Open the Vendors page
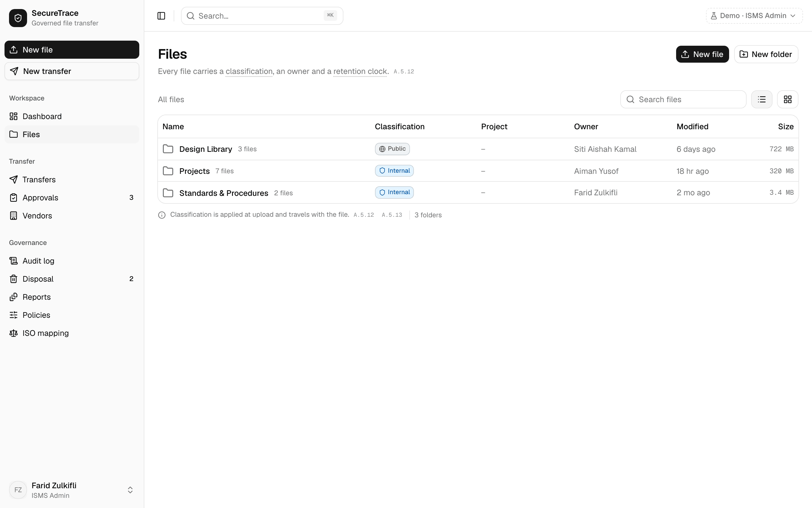This screenshot has width=812, height=508. click(72, 216)
